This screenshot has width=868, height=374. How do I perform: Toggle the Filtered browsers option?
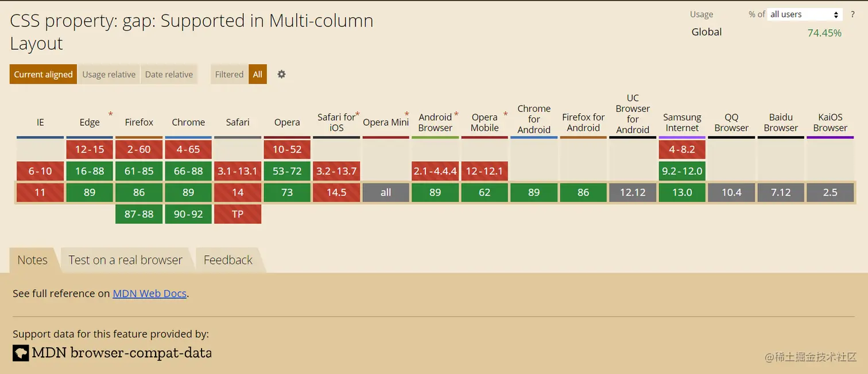[x=229, y=74]
